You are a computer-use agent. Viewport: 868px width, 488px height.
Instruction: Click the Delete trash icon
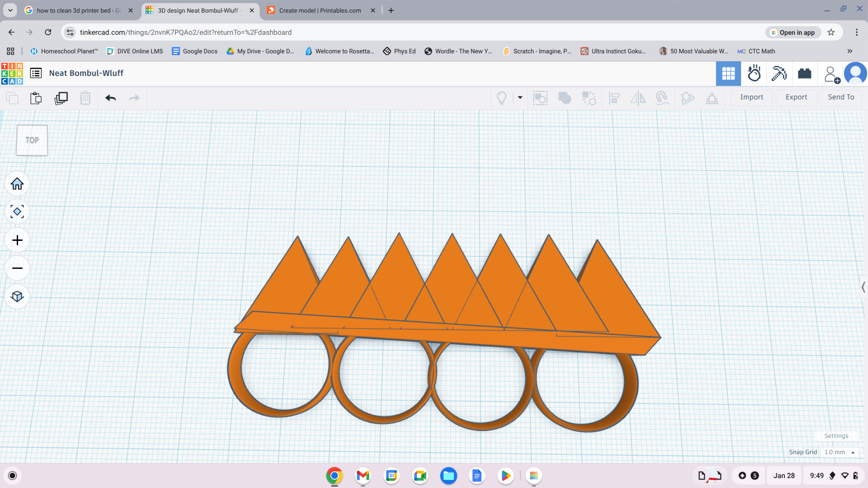coord(85,98)
